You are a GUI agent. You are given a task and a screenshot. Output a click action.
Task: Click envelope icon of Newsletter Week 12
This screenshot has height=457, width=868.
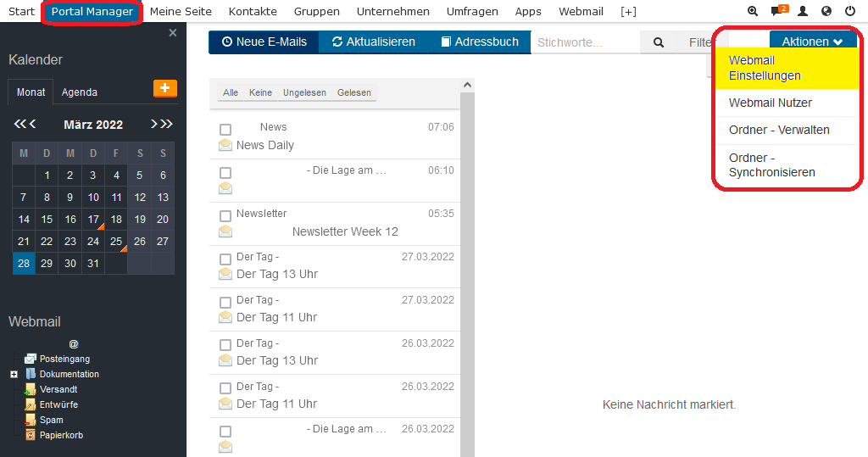coord(225,231)
